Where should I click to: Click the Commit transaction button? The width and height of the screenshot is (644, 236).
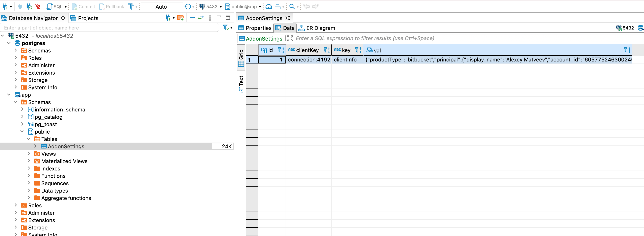83,7
